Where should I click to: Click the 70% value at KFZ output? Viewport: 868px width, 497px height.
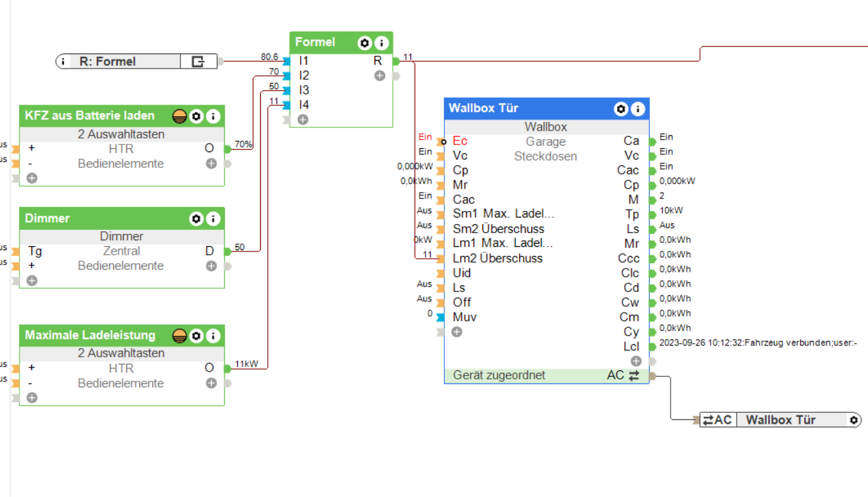point(244,144)
